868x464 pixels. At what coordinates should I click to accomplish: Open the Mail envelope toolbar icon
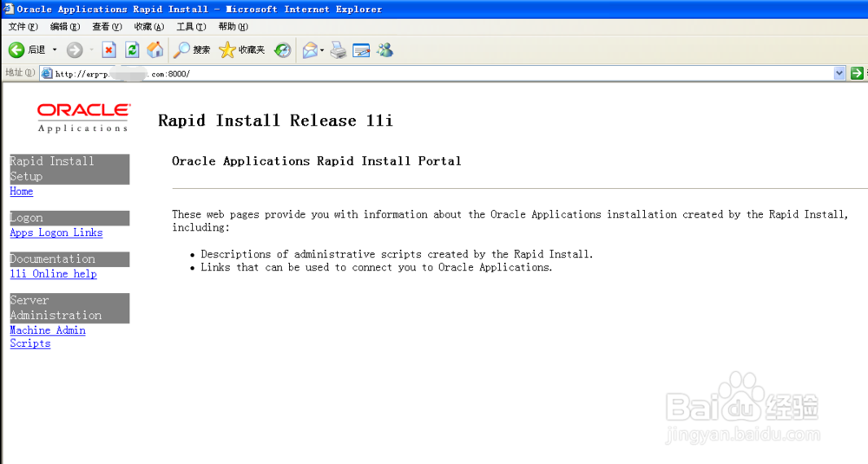point(310,50)
